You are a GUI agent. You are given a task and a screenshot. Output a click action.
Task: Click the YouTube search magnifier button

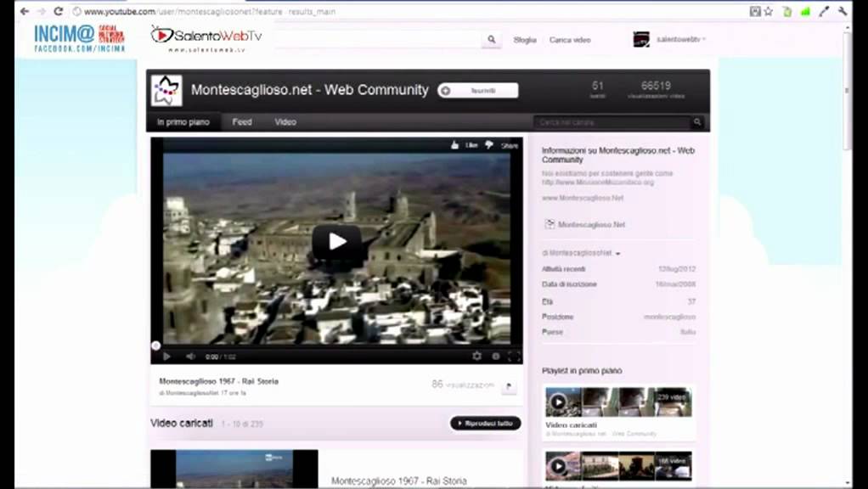491,40
